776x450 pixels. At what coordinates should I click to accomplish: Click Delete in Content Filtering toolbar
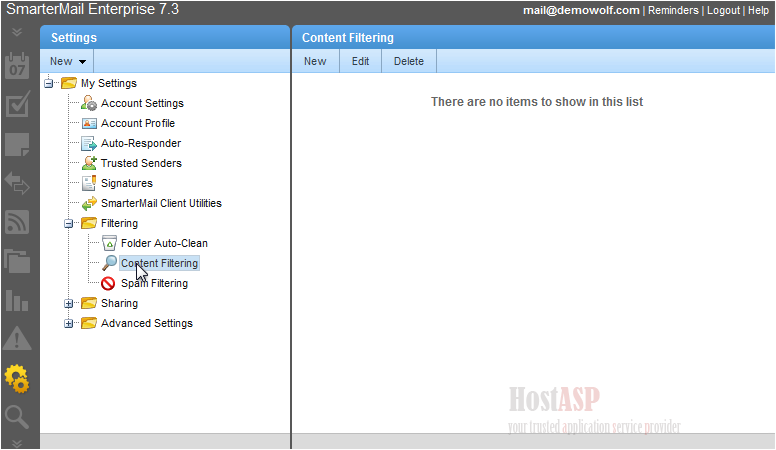pos(409,61)
